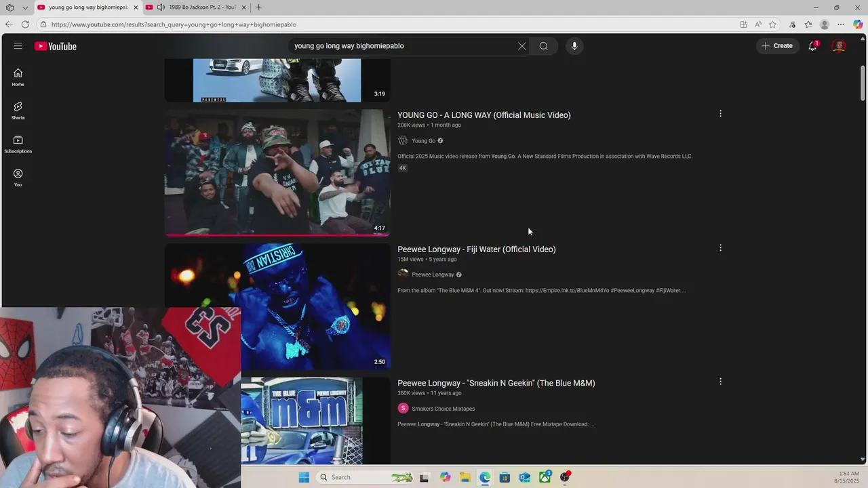Open the browser profile icon

[825, 24]
